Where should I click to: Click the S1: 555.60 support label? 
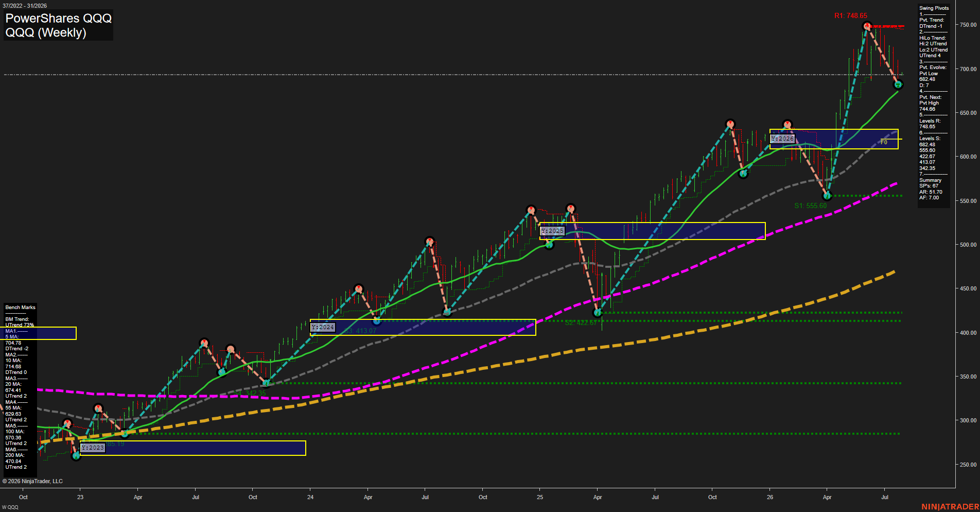click(x=810, y=206)
